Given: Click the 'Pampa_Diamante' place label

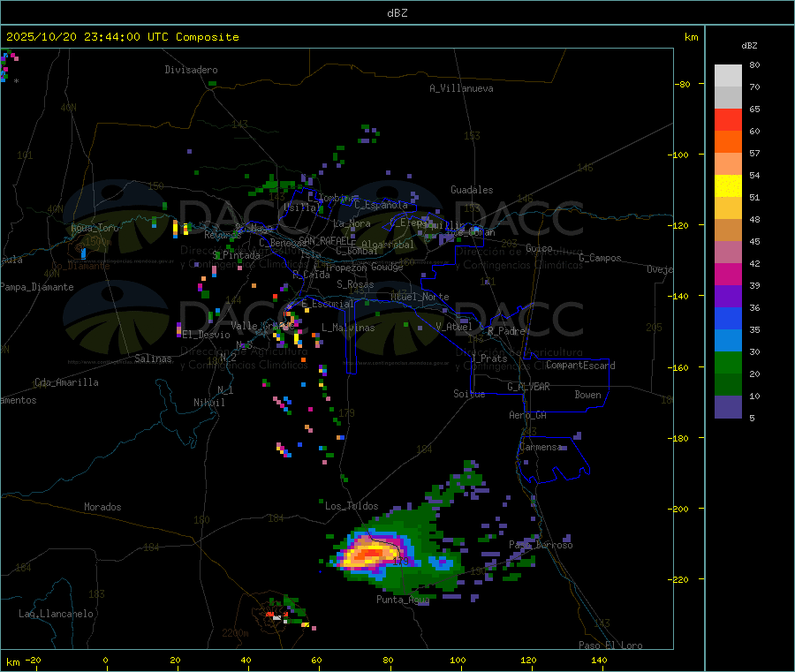Looking at the screenshot, I should (x=36, y=287).
